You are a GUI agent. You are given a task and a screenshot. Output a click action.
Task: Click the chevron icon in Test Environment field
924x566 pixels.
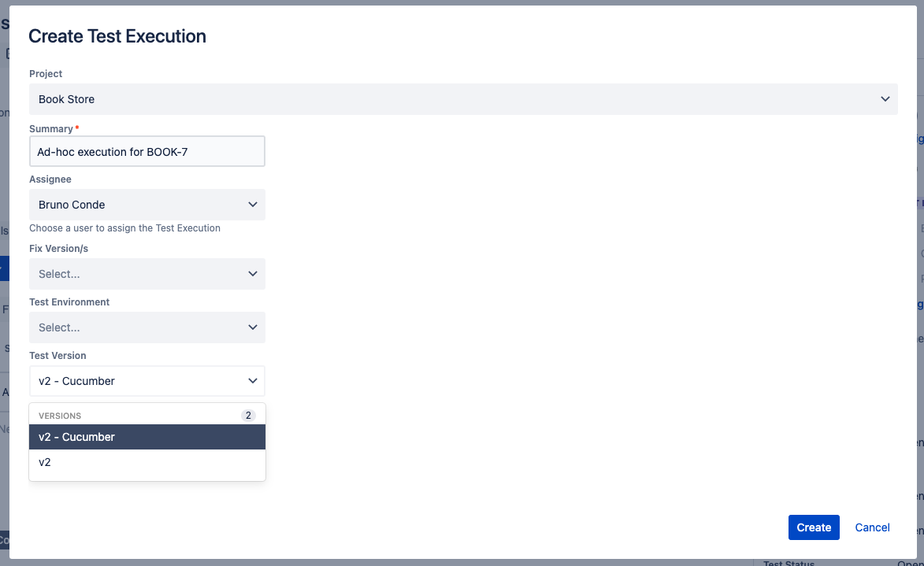coord(253,327)
